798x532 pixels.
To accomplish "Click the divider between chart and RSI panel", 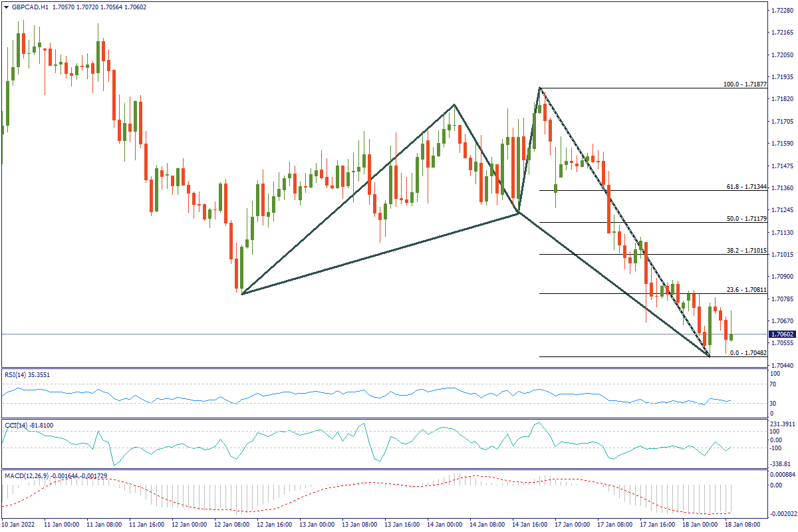I will (x=399, y=368).
